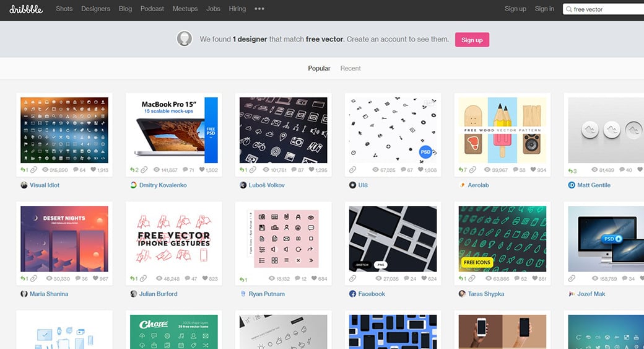The height and width of the screenshot is (349, 644).
Task: Open the Jobs page from navbar
Action: click(x=213, y=9)
